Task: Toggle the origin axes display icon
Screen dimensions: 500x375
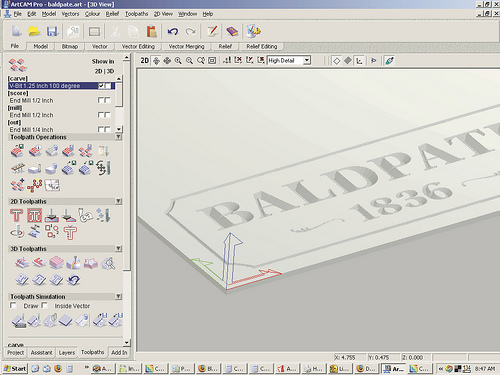Action: (359, 61)
